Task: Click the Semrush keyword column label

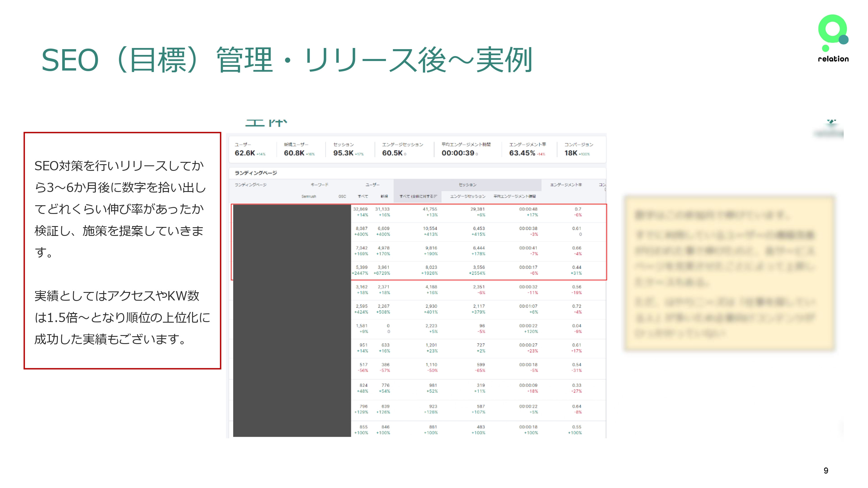Action: pyautogui.click(x=309, y=196)
